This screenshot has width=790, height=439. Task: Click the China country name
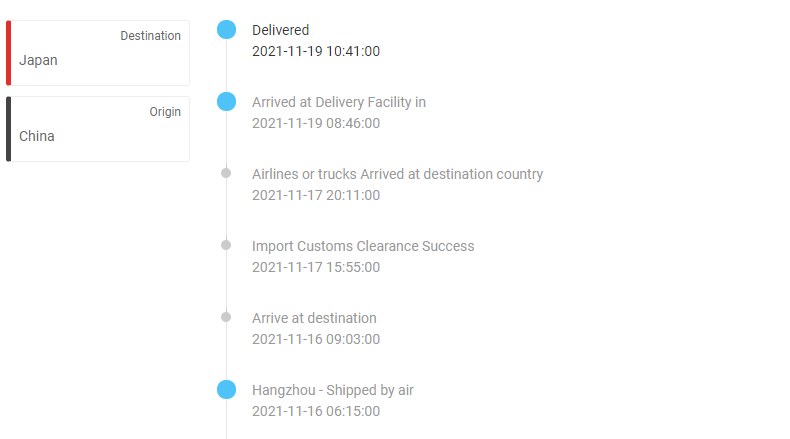(37, 137)
